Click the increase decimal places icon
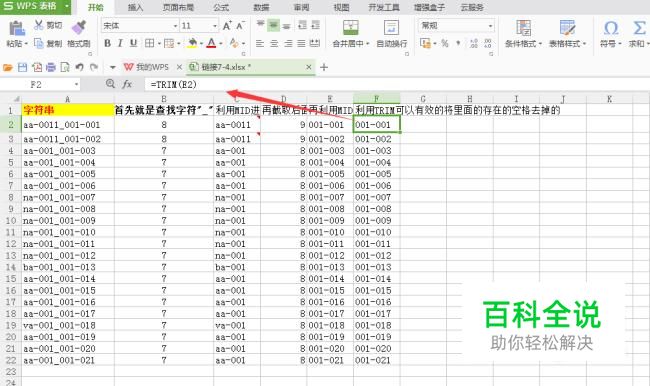Image resolution: width=650 pixels, height=386 pixels. click(474, 43)
